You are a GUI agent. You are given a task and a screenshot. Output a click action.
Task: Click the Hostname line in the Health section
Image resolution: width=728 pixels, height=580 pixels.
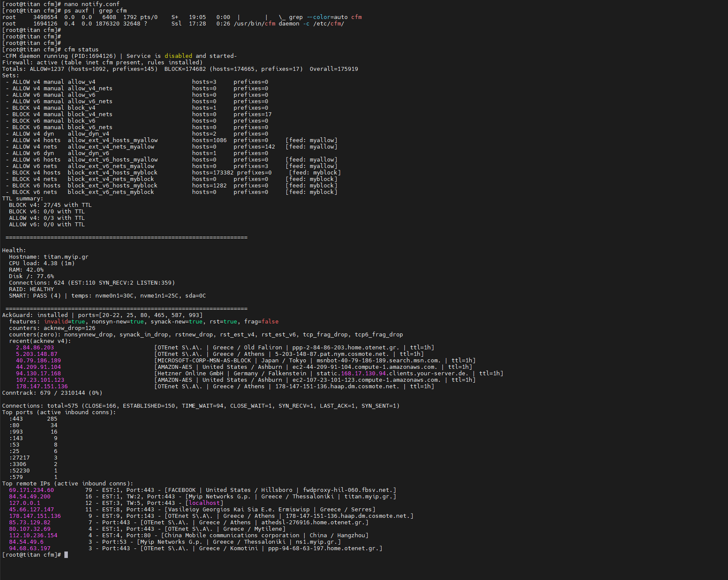click(x=48, y=257)
